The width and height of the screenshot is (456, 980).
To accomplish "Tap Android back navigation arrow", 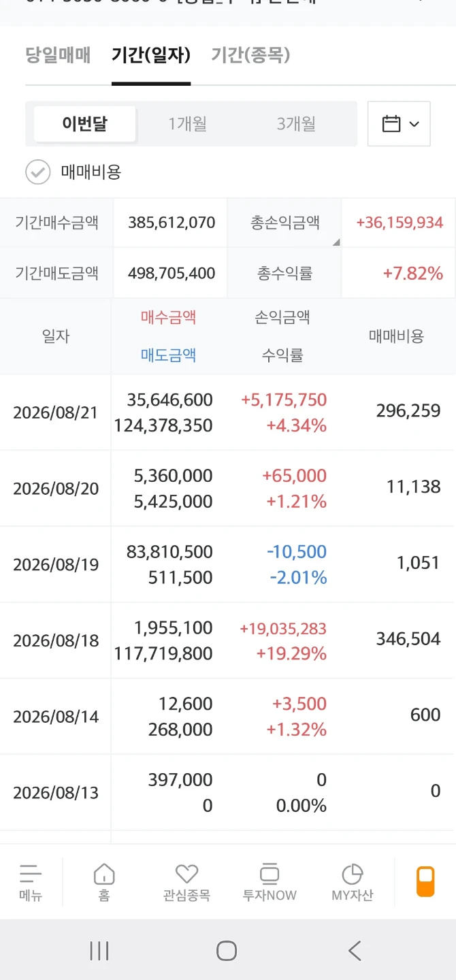I will (354, 951).
